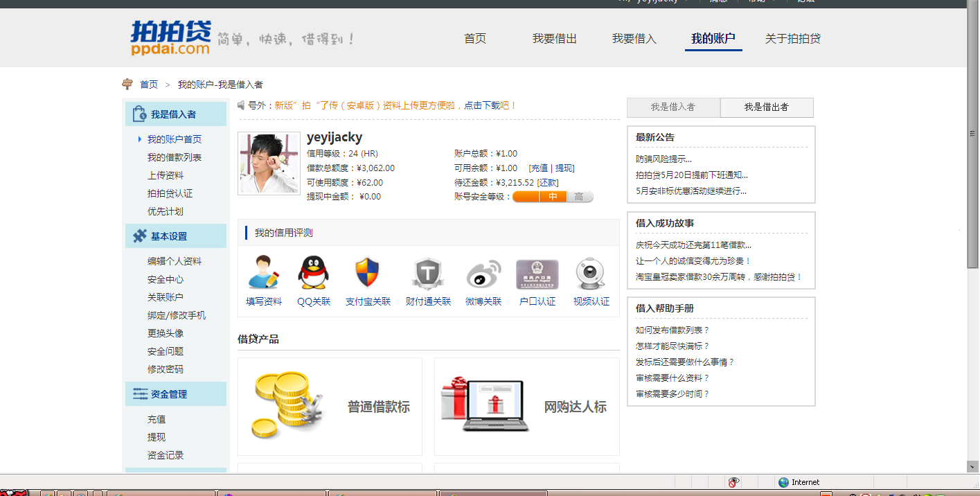The width and height of the screenshot is (980, 496).
Task: Click the 充值 link beside available balance
Action: tap(539, 168)
